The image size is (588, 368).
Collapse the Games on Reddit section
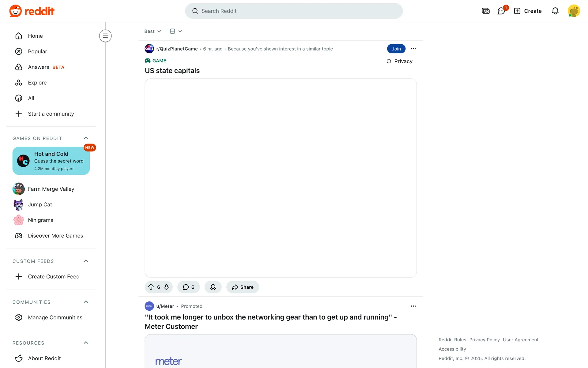coord(86,138)
